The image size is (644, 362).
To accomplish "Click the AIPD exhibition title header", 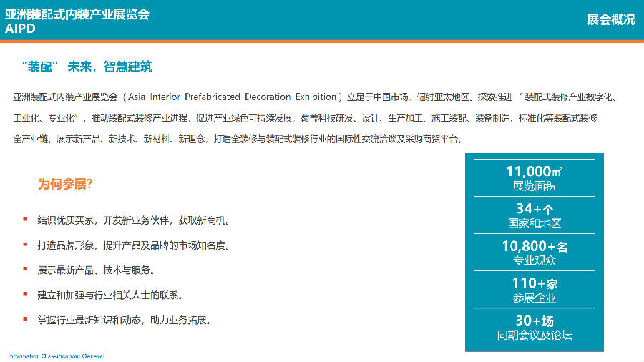I will 77,21.
